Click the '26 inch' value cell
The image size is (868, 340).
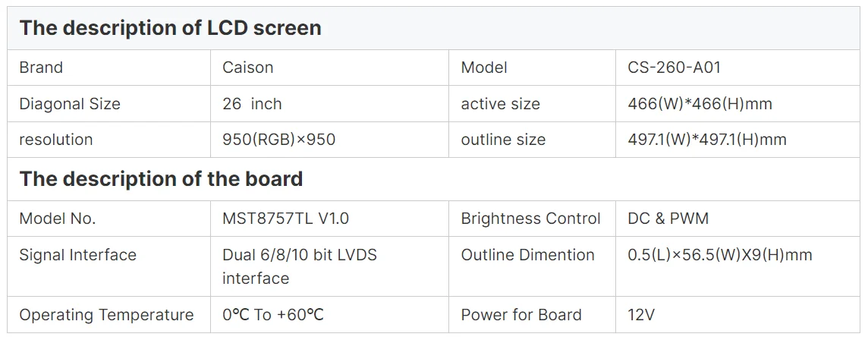[252, 104]
